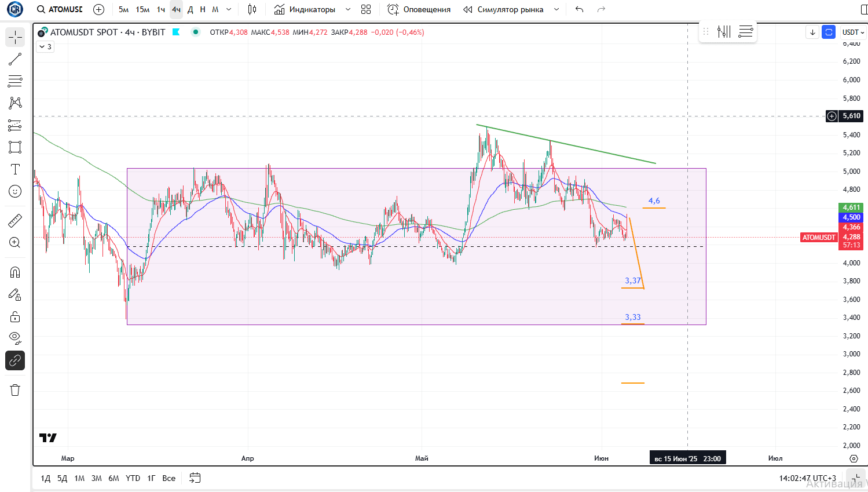
Task: Set date range to 1М
Action: 79,478
